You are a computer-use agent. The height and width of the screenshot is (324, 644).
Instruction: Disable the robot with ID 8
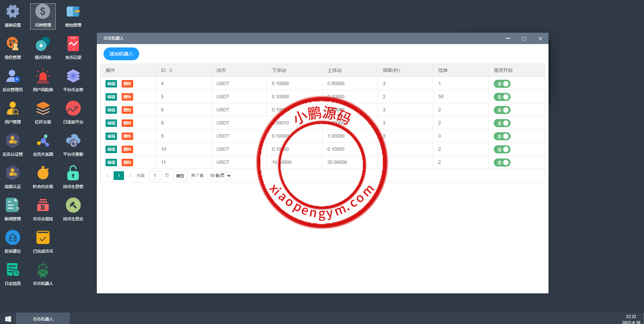[502, 123]
